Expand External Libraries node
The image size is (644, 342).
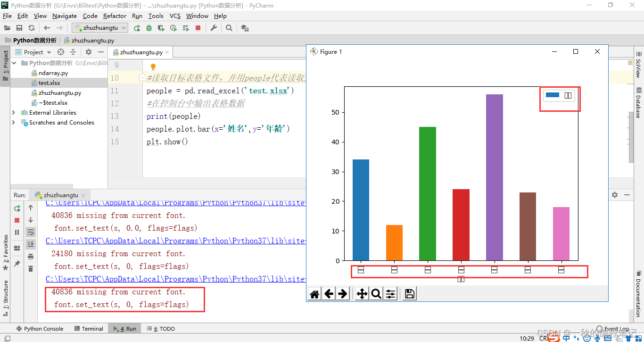(x=14, y=112)
